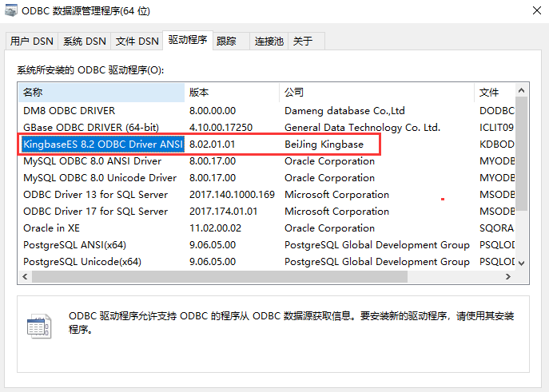Viewport: 549px width, 392px height.
Task: Click the data source info icon
Action: pyautogui.click(x=39, y=327)
